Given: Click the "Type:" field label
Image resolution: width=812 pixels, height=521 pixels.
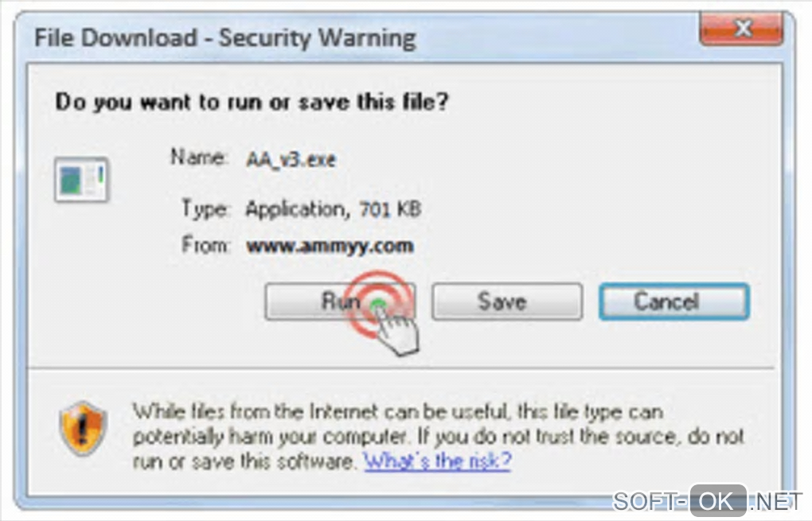Looking at the screenshot, I should tap(205, 209).
